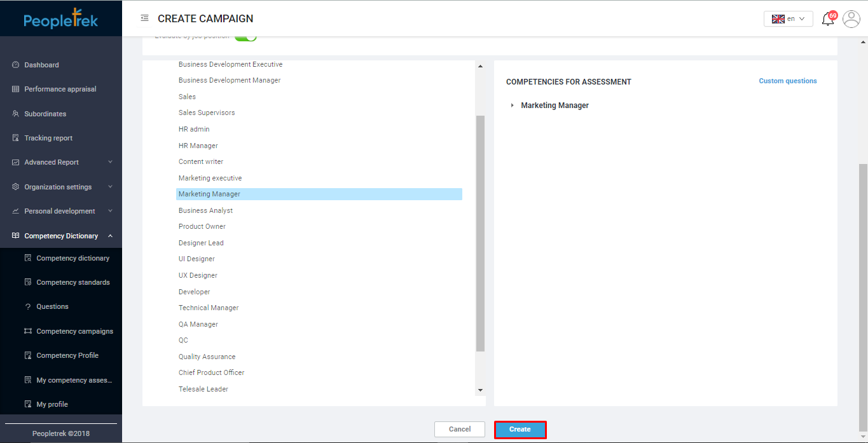Click the Create button
The height and width of the screenshot is (443, 868).
pyautogui.click(x=520, y=430)
